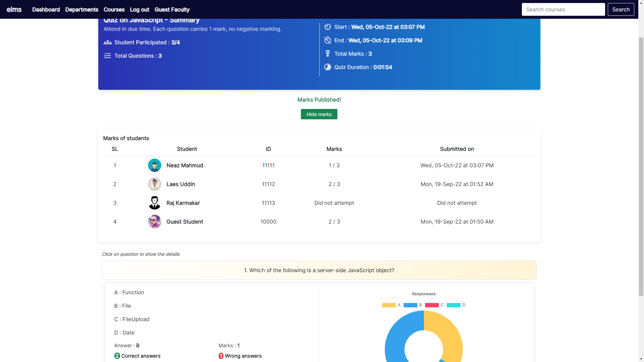Open the Courses nav link

pyautogui.click(x=114, y=9)
